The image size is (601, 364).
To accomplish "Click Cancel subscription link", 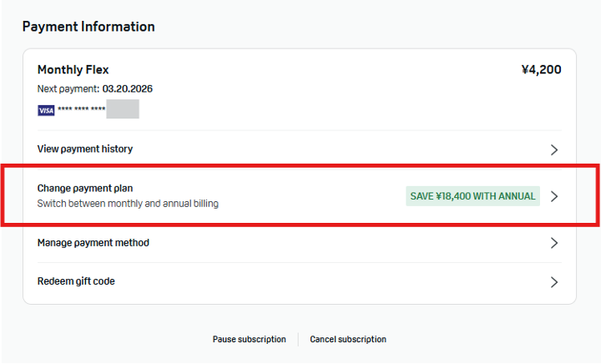I will click(348, 340).
